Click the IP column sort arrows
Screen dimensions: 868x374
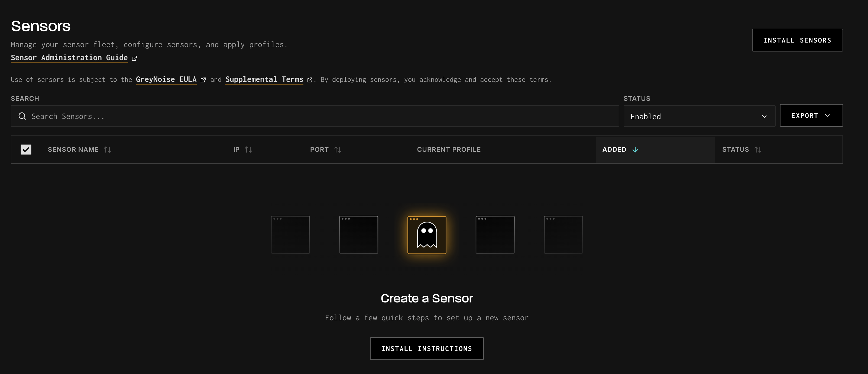pos(248,150)
